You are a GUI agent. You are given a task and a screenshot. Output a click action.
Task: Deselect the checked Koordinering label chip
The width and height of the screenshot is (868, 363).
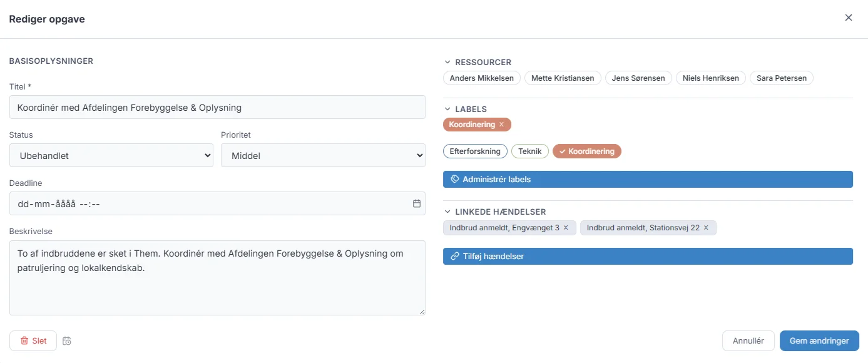(587, 151)
